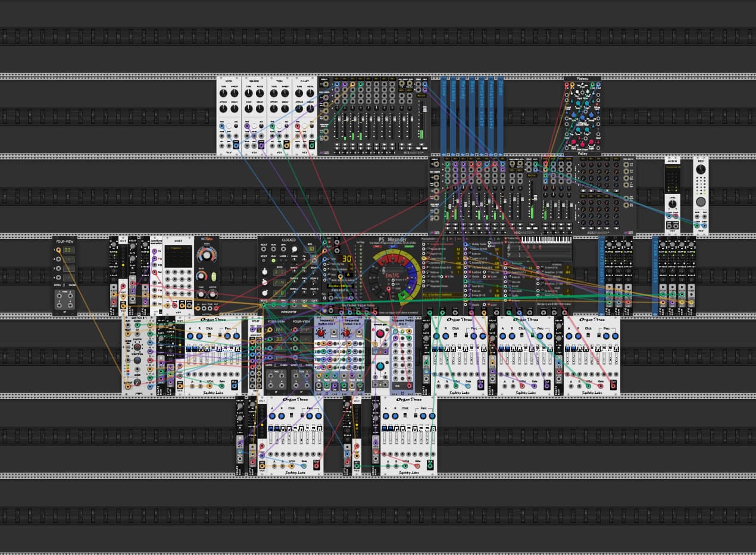
Task: Click the SNARE module purple output jack
Action: (x=261, y=146)
